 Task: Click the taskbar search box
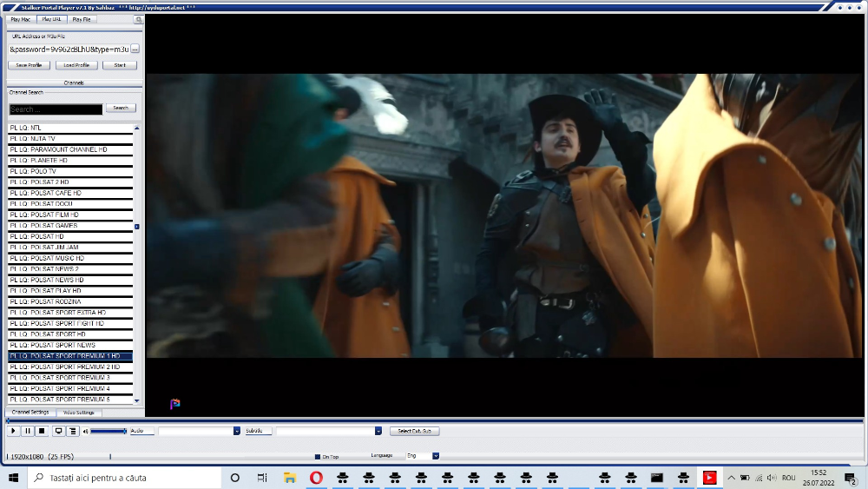coord(124,478)
